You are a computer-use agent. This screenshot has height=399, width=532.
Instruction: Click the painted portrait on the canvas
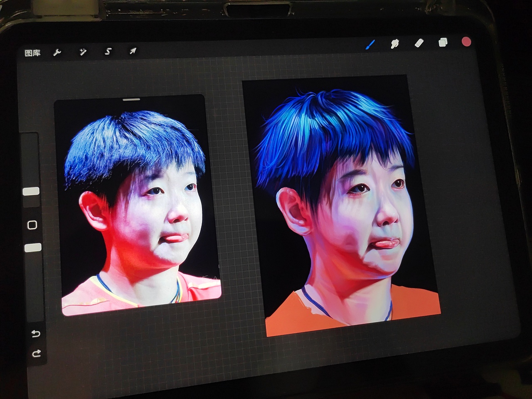point(341,206)
